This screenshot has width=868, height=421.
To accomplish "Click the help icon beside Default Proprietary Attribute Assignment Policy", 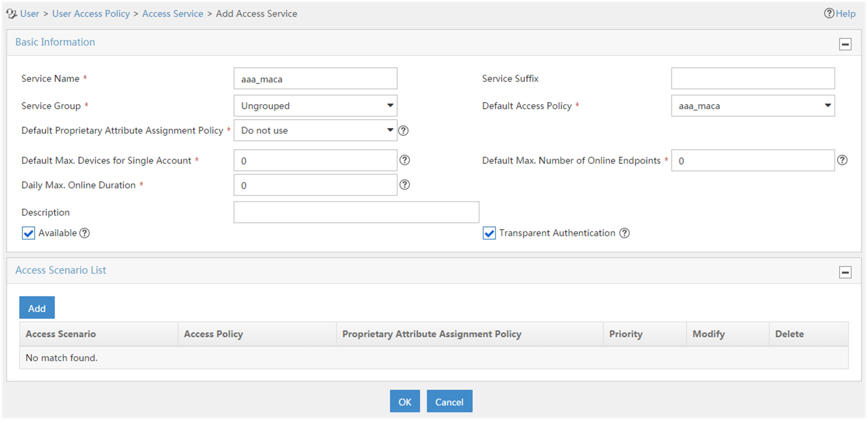I will [403, 130].
